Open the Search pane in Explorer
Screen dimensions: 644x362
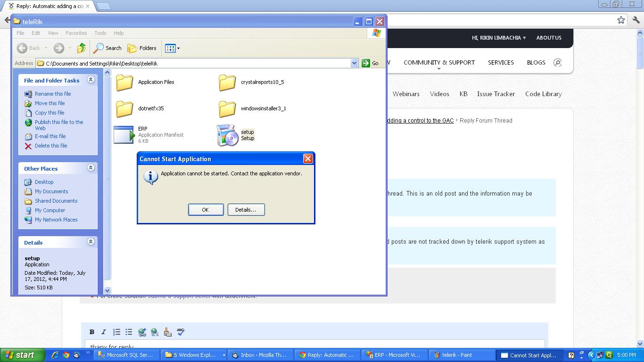tap(107, 48)
